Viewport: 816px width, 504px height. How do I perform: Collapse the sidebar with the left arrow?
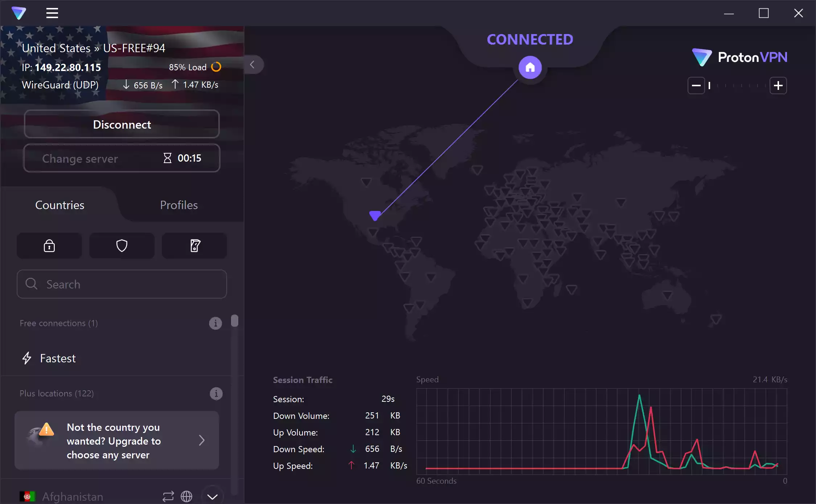[253, 64]
